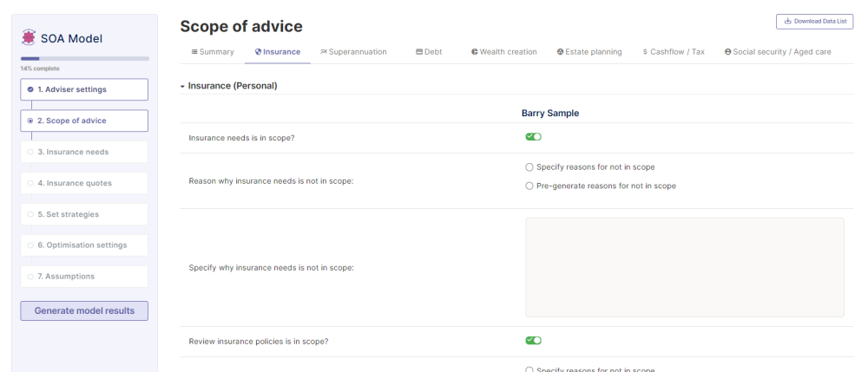Click the Summary tab list icon
The height and width of the screenshot is (372, 868).
(x=194, y=52)
